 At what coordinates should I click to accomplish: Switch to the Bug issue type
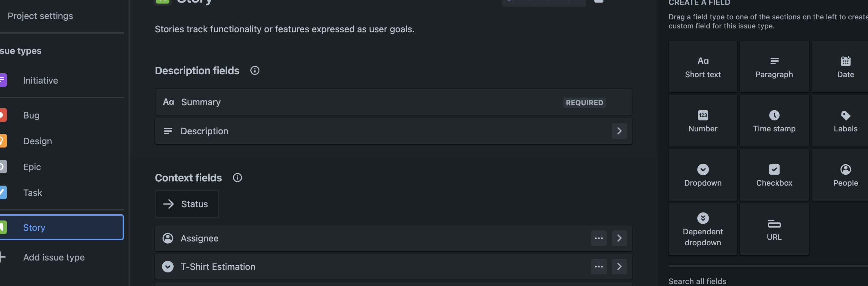point(31,115)
